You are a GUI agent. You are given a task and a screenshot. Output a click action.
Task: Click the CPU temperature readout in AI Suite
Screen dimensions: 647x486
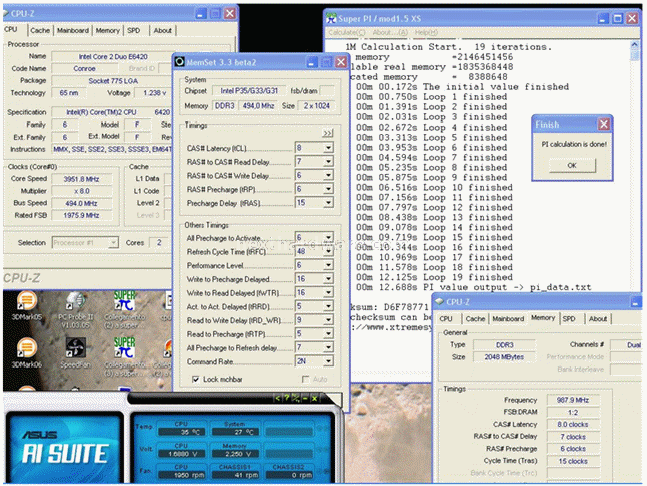click(180, 432)
